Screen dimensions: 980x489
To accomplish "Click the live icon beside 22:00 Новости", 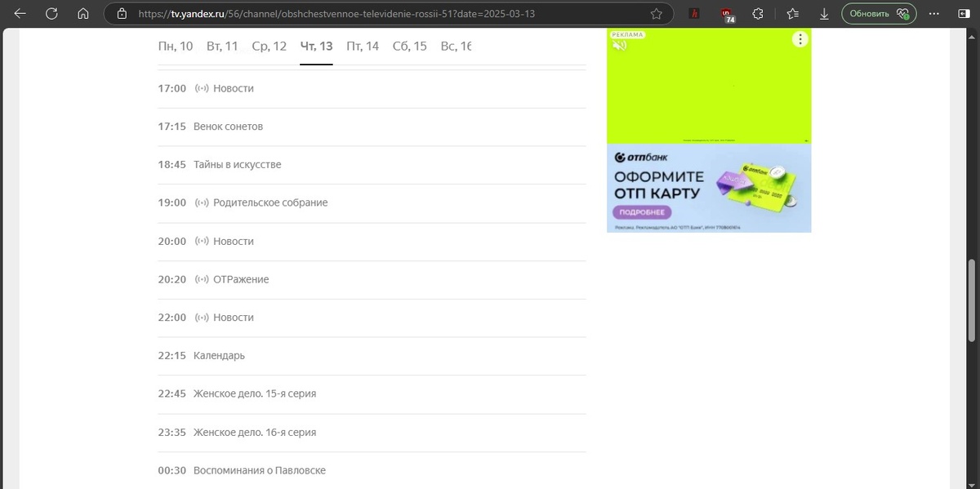I will 202,317.
